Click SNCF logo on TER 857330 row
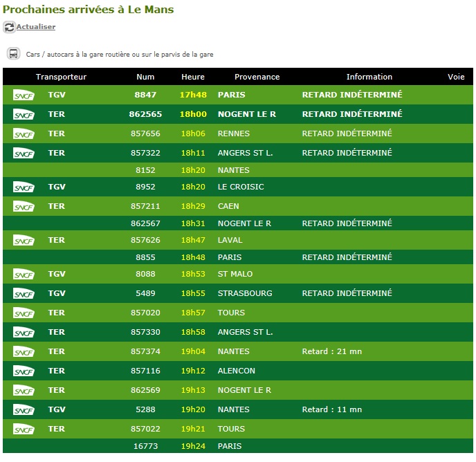The width and height of the screenshot is (476, 462). [x=24, y=333]
